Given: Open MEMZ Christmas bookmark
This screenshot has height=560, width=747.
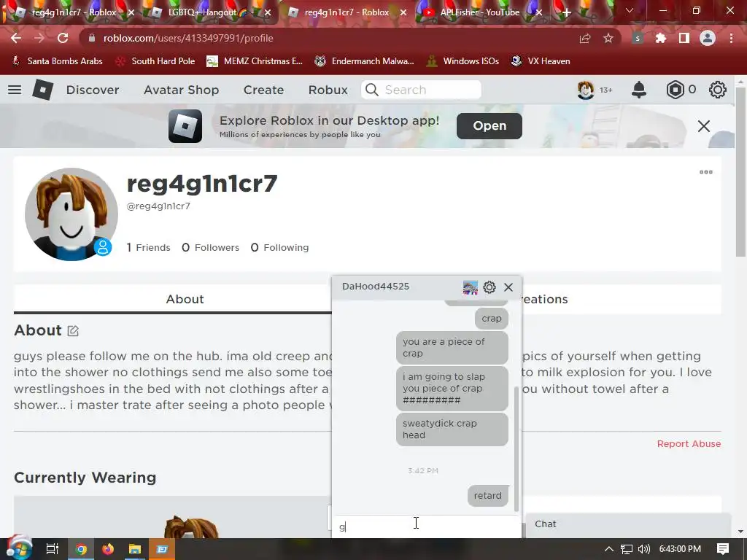Looking at the screenshot, I should [255, 61].
